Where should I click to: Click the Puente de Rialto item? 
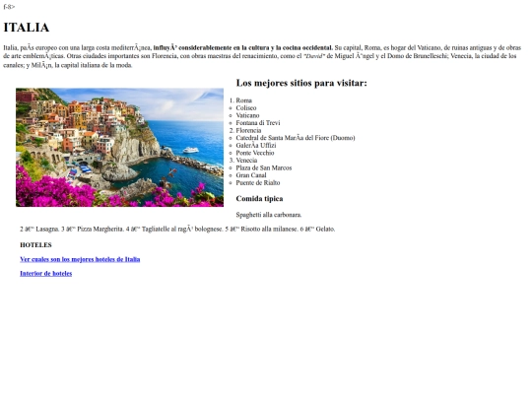click(x=258, y=182)
